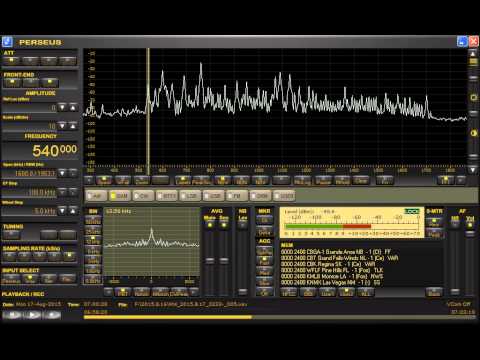Select the CBK Regina SK memory entry

(328, 264)
